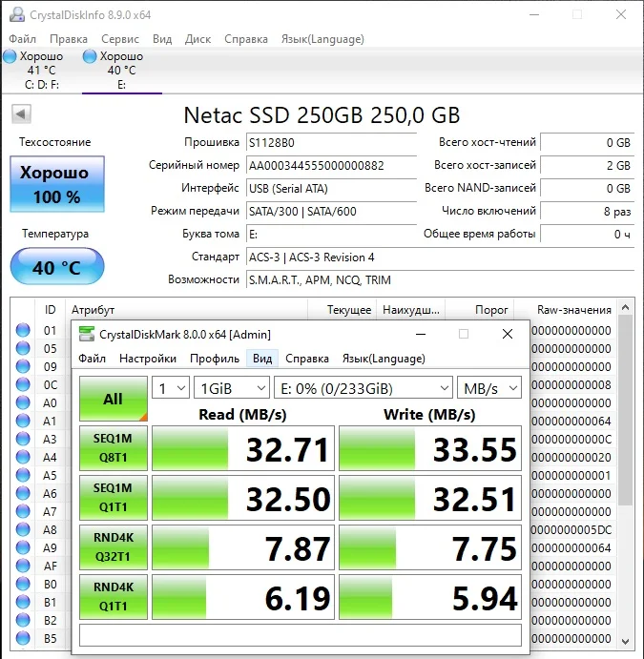Open Сервис menu in CrystalDiskInfo

click(x=120, y=39)
